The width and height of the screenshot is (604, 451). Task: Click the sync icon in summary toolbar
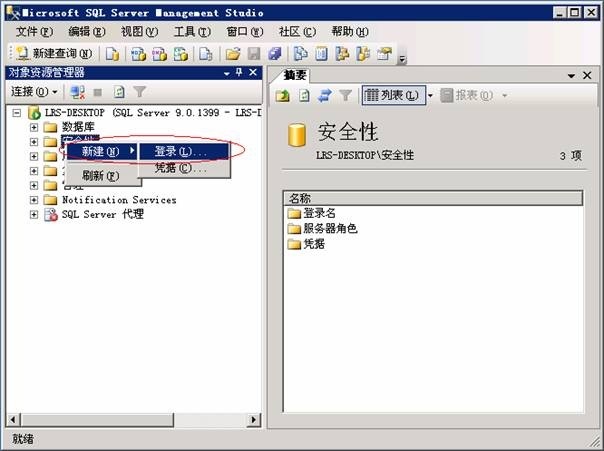(324, 95)
